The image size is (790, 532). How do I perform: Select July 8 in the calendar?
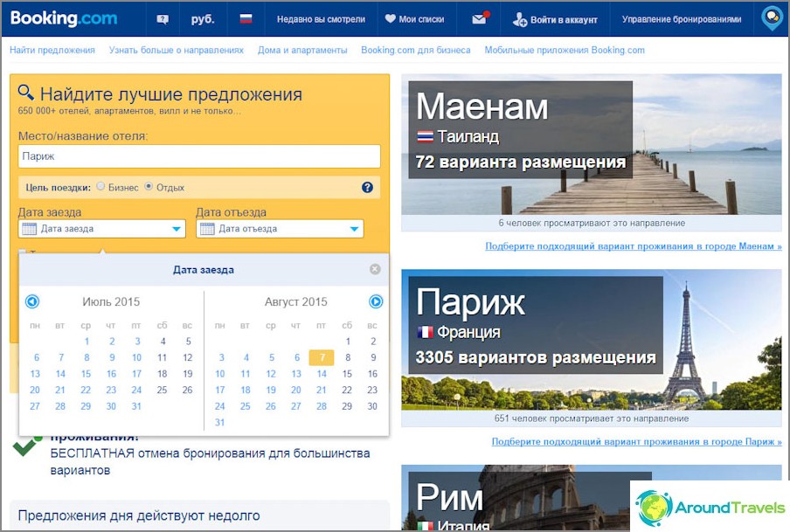pos(87,357)
